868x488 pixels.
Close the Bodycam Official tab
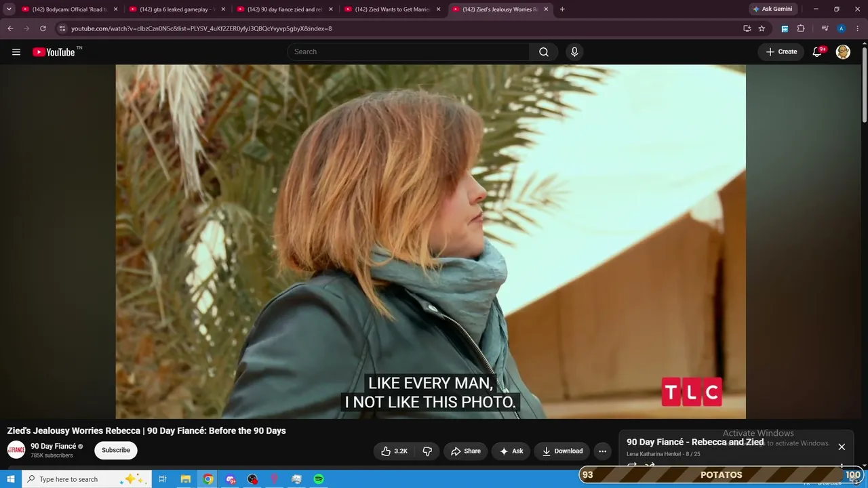pyautogui.click(x=116, y=9)
